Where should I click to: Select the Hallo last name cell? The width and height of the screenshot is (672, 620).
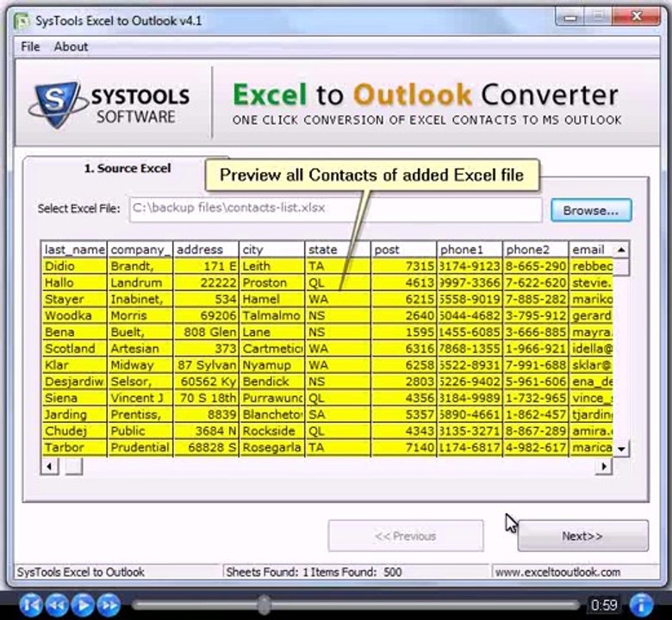[74, 282]
